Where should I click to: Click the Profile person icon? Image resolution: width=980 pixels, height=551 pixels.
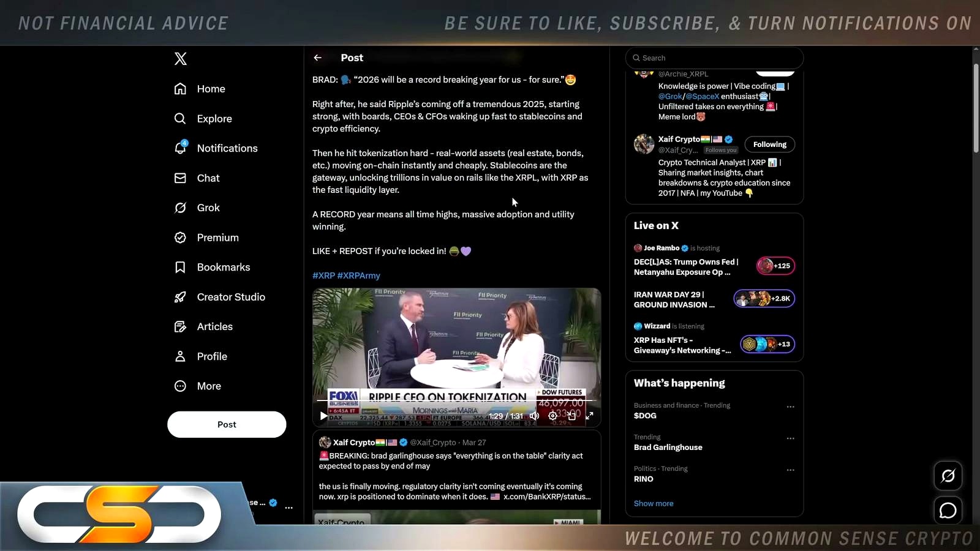180,356
